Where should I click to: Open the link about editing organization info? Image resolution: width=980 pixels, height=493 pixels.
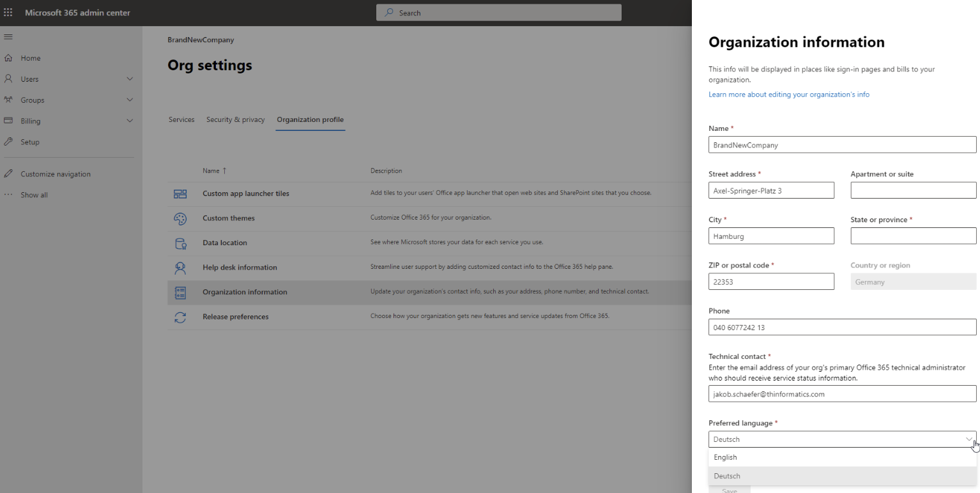(788, 95)
